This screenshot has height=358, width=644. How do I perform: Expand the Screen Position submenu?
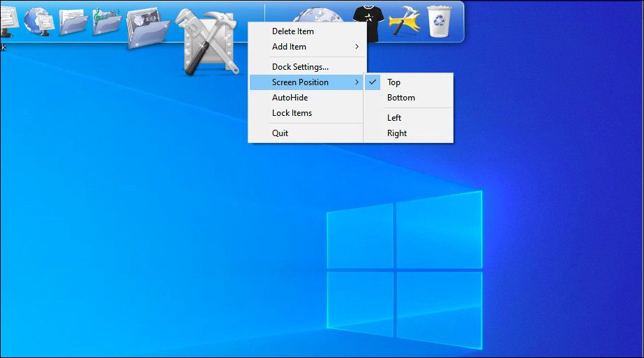click(306, 82)
